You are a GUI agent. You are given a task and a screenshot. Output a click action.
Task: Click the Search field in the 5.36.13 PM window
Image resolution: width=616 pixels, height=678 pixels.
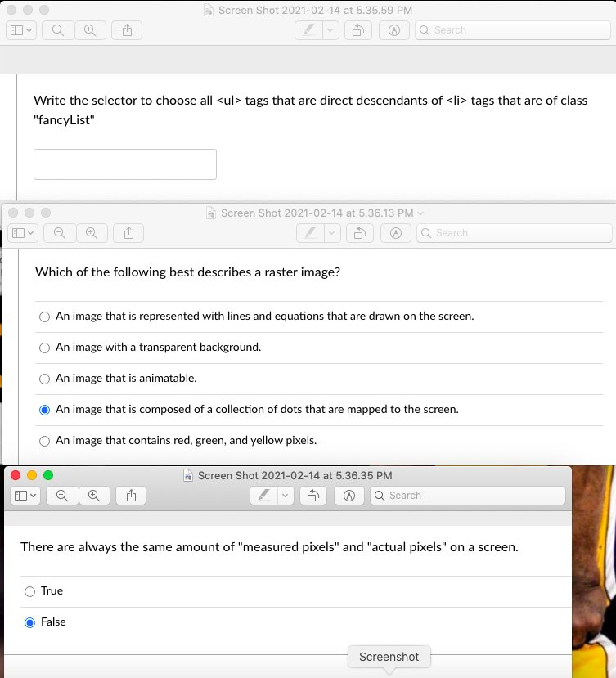tap(515, 233)
